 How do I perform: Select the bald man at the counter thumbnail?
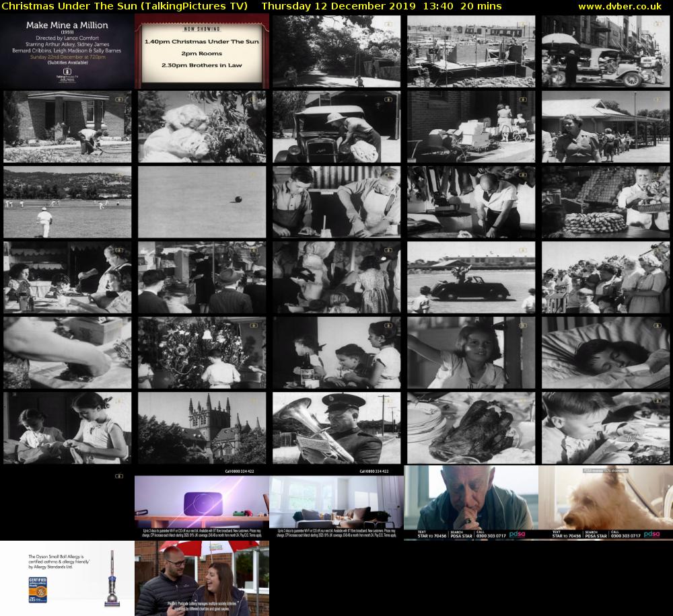471,202
